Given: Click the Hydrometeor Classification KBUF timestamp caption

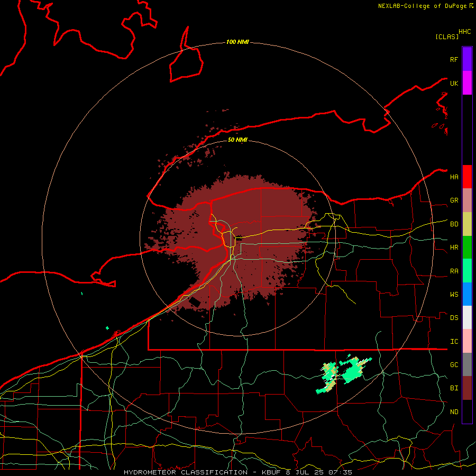Looking at the screenshot, I should point(238,472).
